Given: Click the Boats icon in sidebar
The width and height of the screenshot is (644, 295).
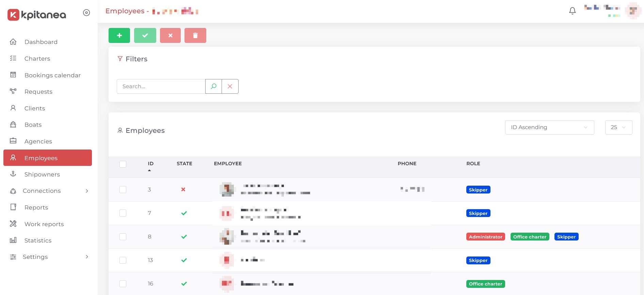Looking at the screenshot, I should [13, 124].
